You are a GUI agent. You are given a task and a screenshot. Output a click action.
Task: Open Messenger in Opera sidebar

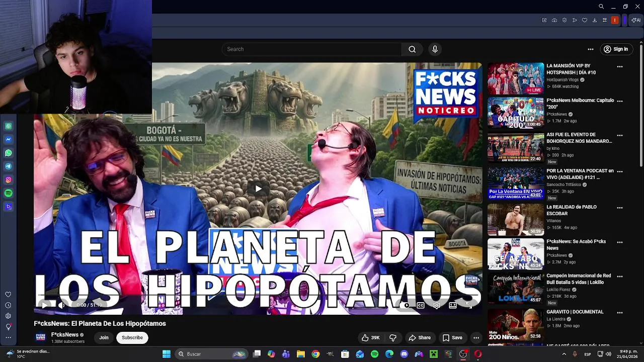[x=8, y=139]
